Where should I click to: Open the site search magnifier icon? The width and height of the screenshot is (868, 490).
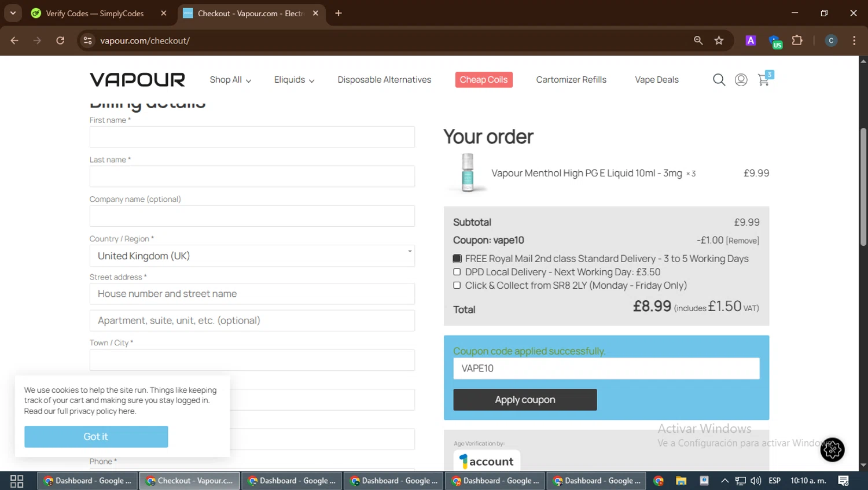coord(719,80)
